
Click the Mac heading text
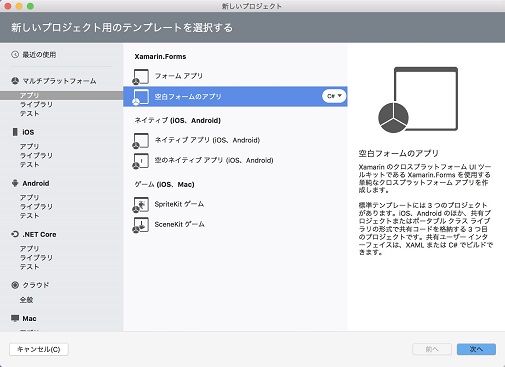coord(29,318)
